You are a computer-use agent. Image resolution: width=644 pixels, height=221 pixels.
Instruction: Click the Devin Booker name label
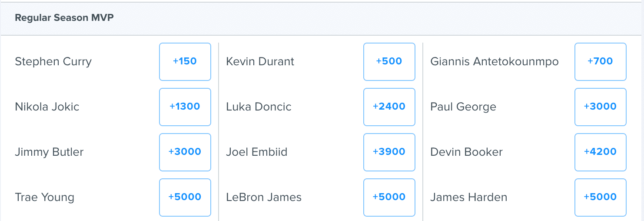coord(467,152)
